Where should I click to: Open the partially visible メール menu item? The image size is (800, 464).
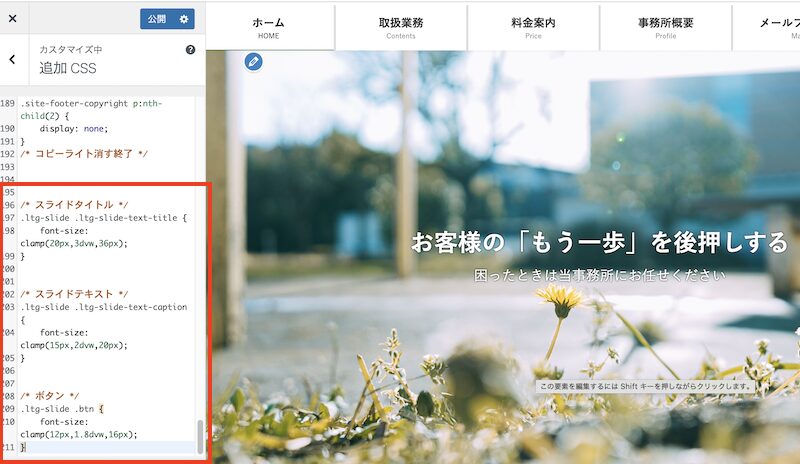767,28
